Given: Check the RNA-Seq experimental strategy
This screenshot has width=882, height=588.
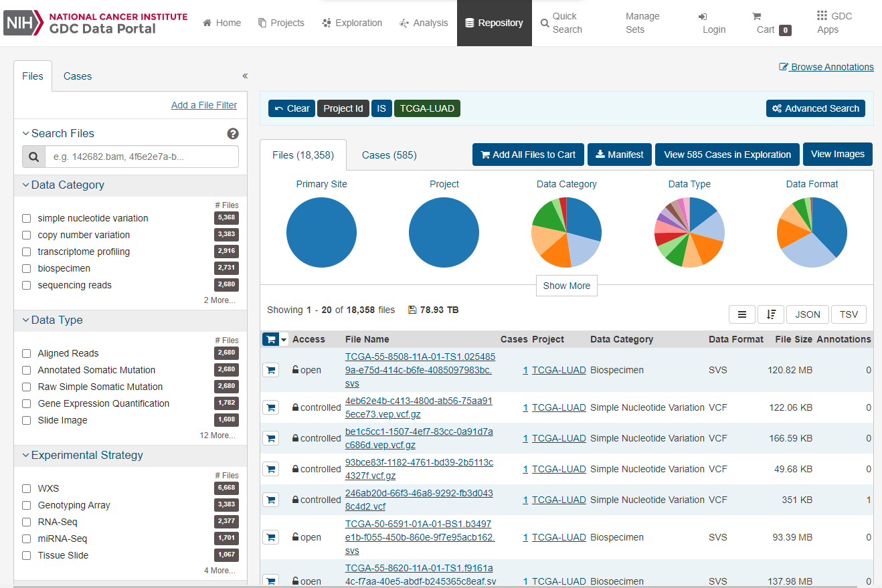Looking at the screenshot, I should pyautogui.click(x=26, y=522).
